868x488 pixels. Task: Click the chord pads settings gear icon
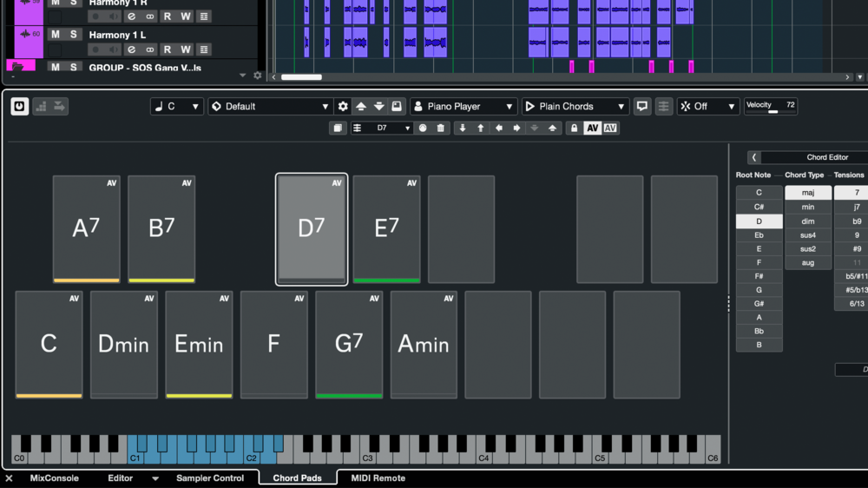(343, 106)
